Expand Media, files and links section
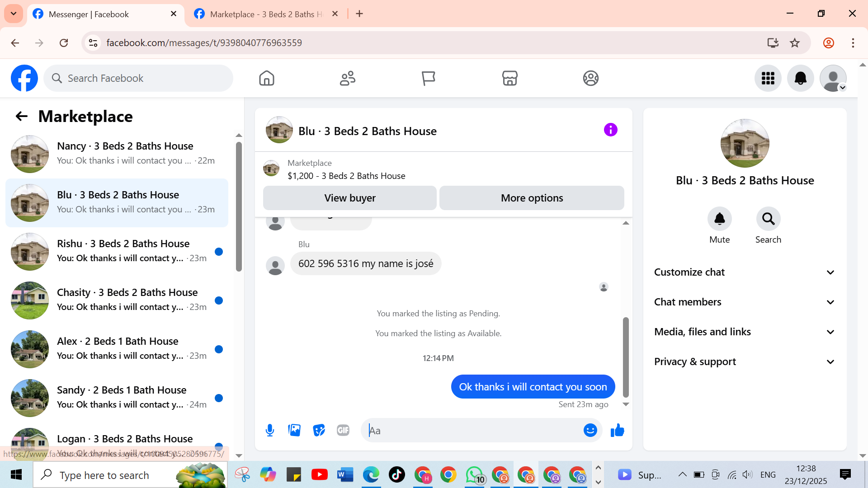 pos(744,332)
